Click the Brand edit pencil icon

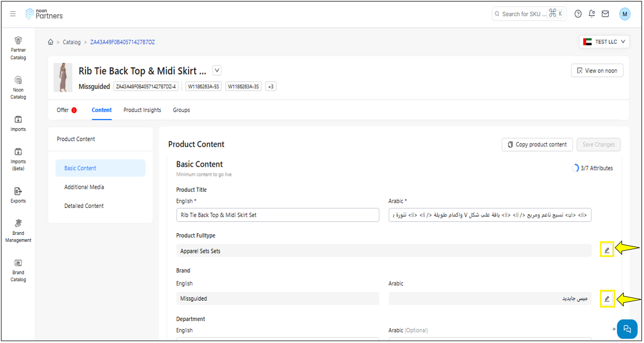[x=606, y=299]
